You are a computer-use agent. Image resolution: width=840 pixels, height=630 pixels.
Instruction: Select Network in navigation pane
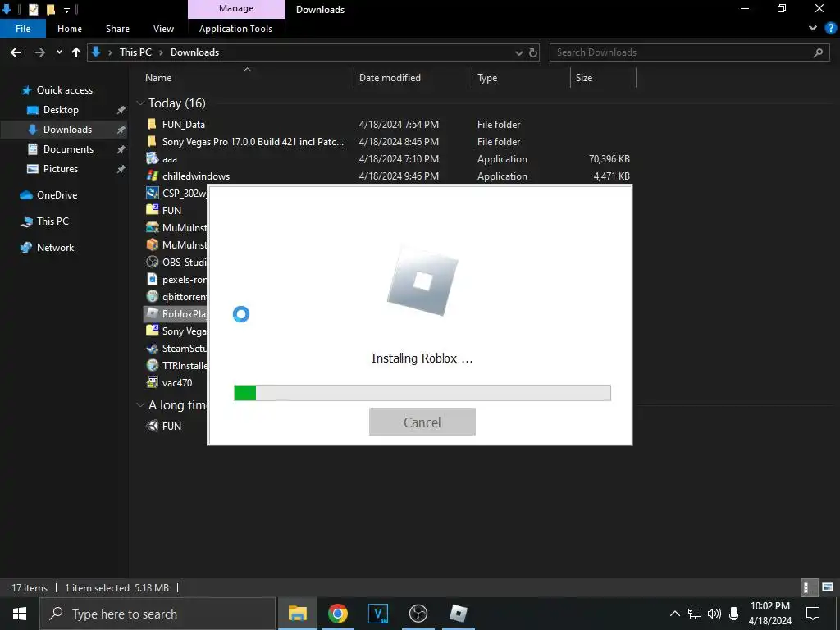click(x=55, y=248)
